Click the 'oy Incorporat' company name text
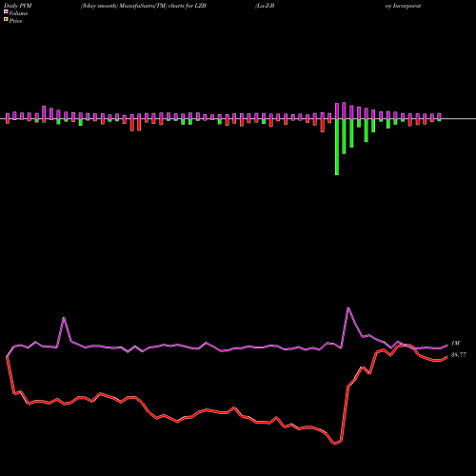This screenshot has height=476, width=476. coord(403,6)
